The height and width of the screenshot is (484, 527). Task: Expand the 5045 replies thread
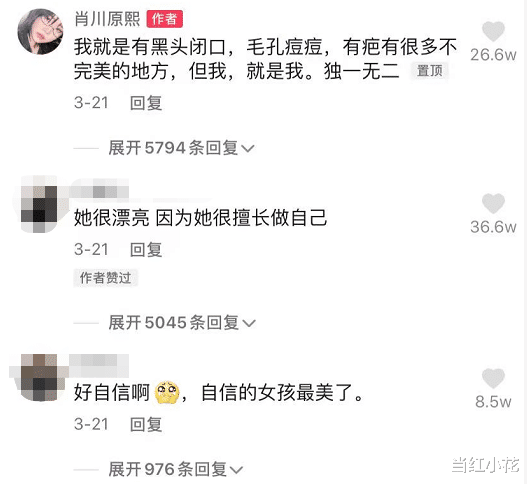coord(182,323)
